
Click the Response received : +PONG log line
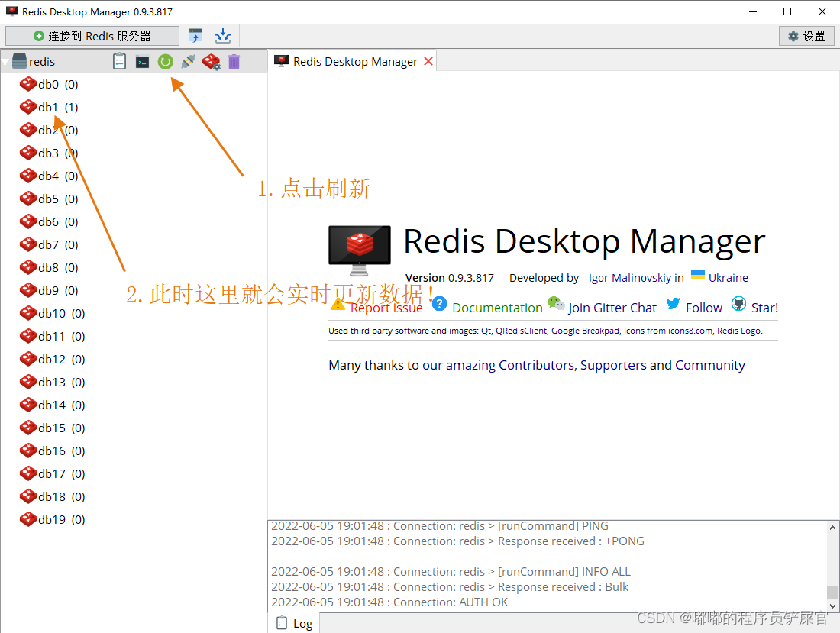click(x=457, y=541)
